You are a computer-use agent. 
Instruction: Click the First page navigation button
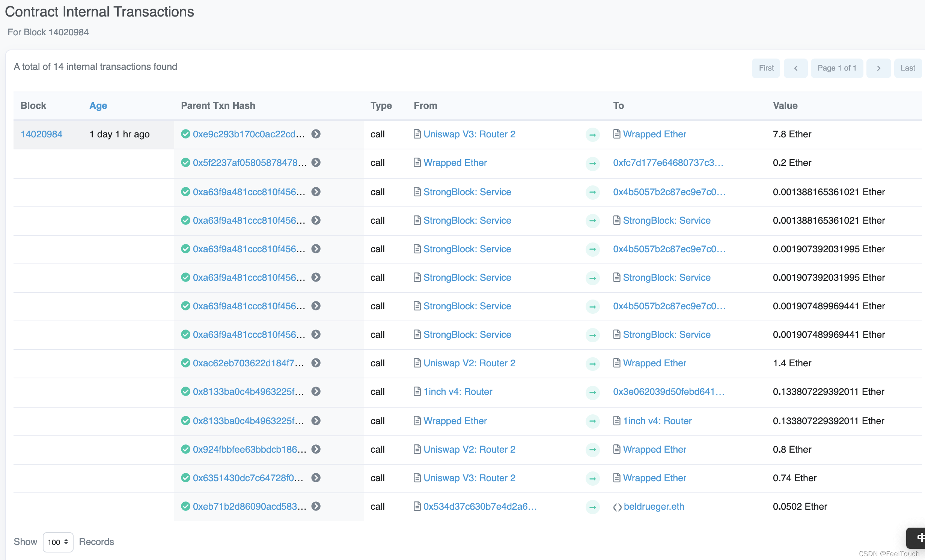point(766,67)
